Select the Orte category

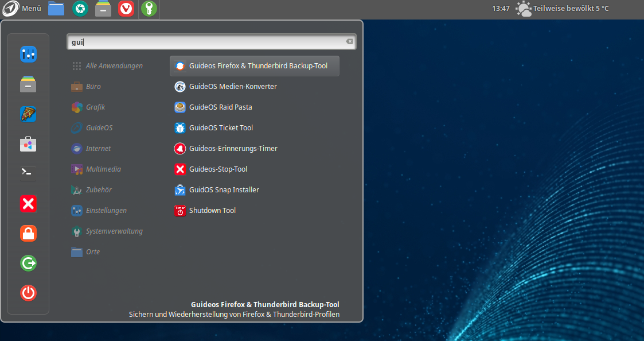(x=86, y=252)
